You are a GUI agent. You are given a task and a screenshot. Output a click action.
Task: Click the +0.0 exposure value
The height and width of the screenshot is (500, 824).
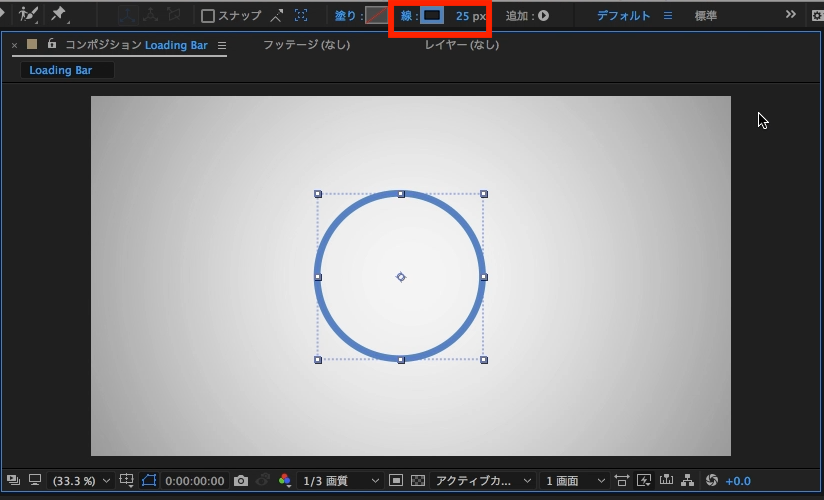[x=738, y=481]
